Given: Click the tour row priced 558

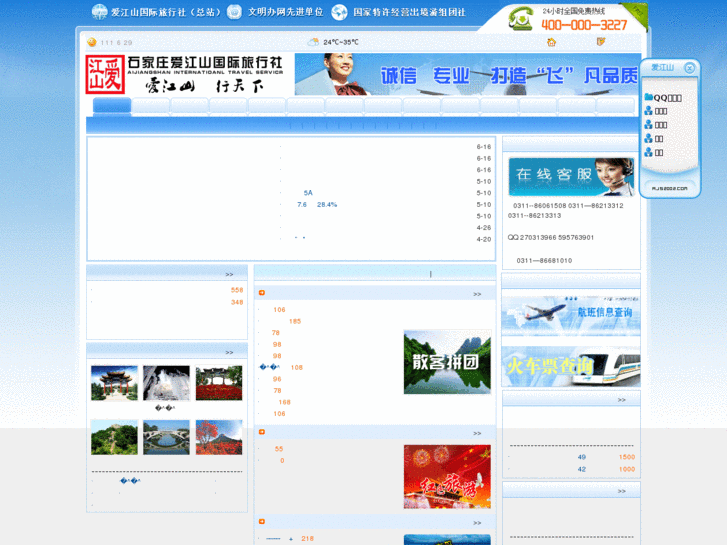Looking at the screenshot, I should tap(167, 290).
